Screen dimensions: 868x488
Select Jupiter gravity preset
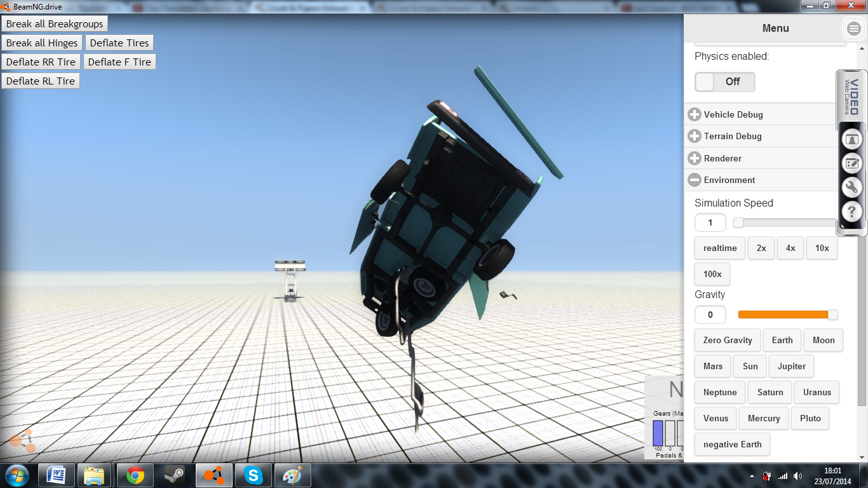(x=792, y=366)
